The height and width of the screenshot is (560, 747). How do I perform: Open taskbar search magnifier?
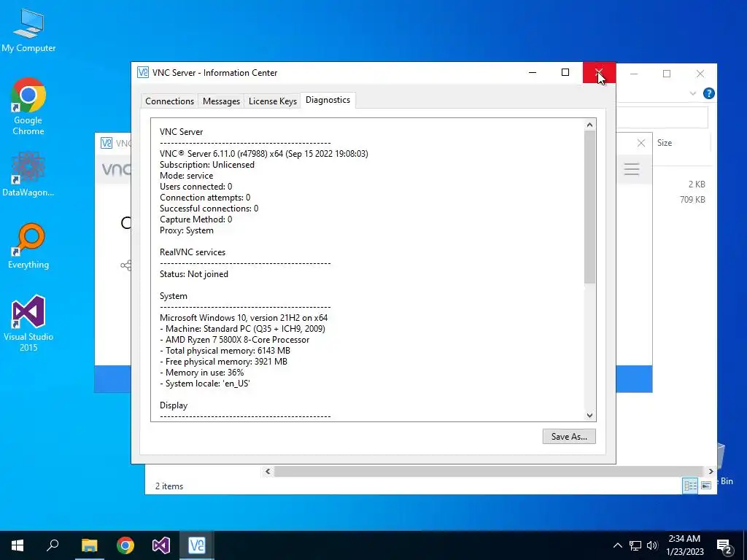[53, 545]
